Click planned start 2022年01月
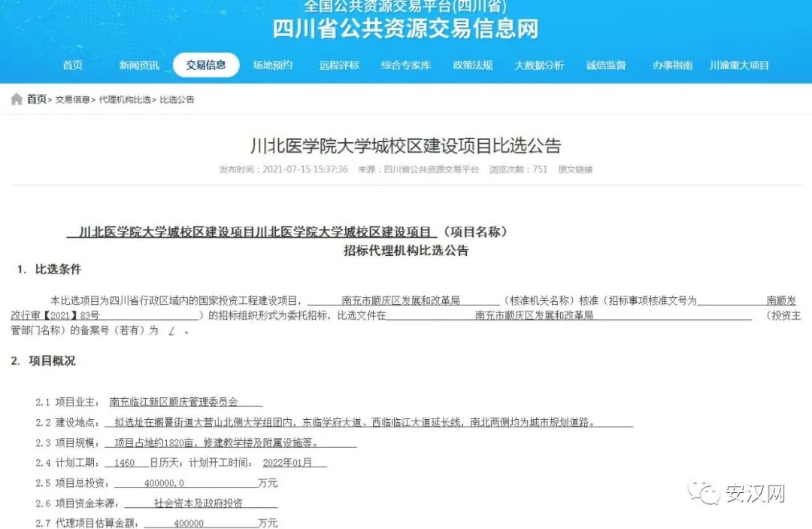Image resolution: width=812 pixels, height=529 pixels. (x=287, y=463)
